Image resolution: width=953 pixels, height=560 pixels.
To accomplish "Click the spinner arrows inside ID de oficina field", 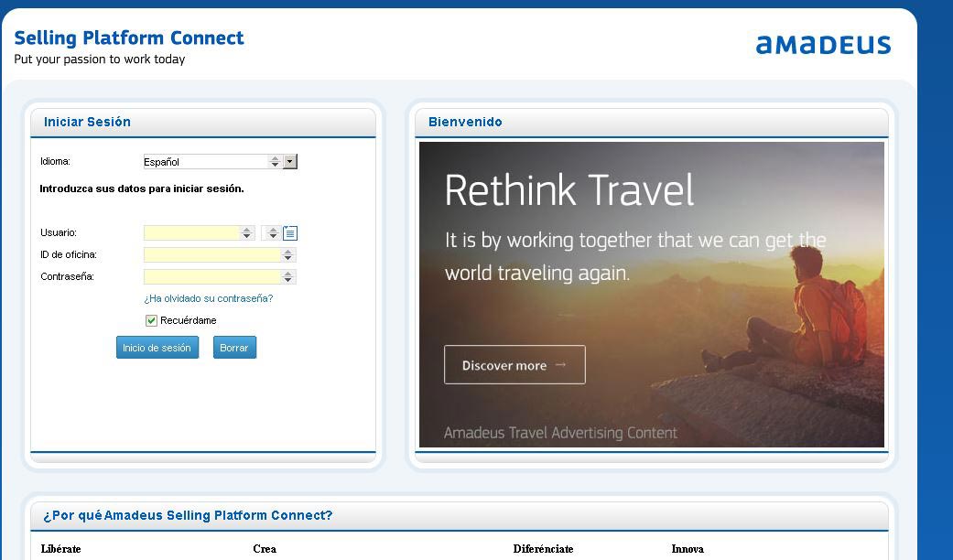I will [288, 255].
